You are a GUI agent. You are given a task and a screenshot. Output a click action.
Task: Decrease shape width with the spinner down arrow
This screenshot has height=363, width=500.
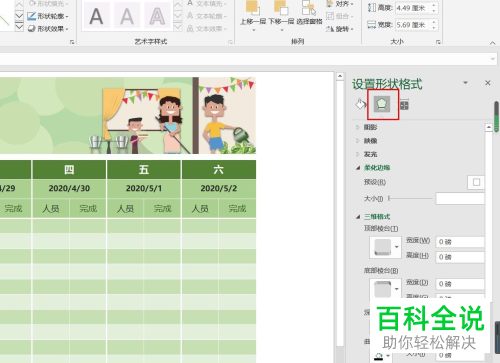[x=434, y=28]
